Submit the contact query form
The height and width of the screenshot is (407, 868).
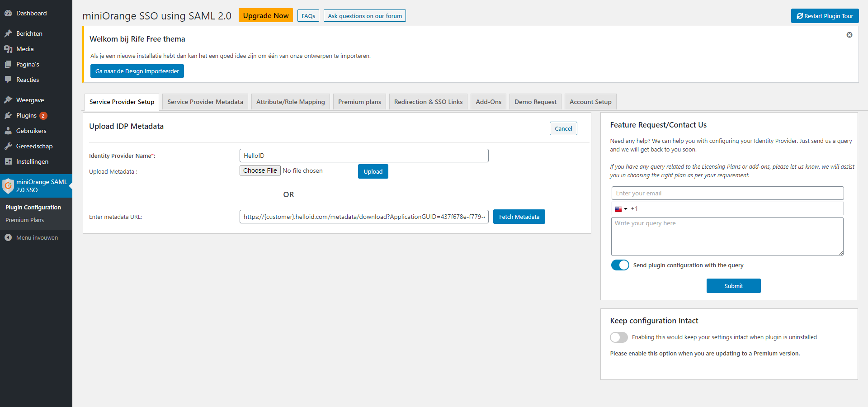click(x=733, y=286)
